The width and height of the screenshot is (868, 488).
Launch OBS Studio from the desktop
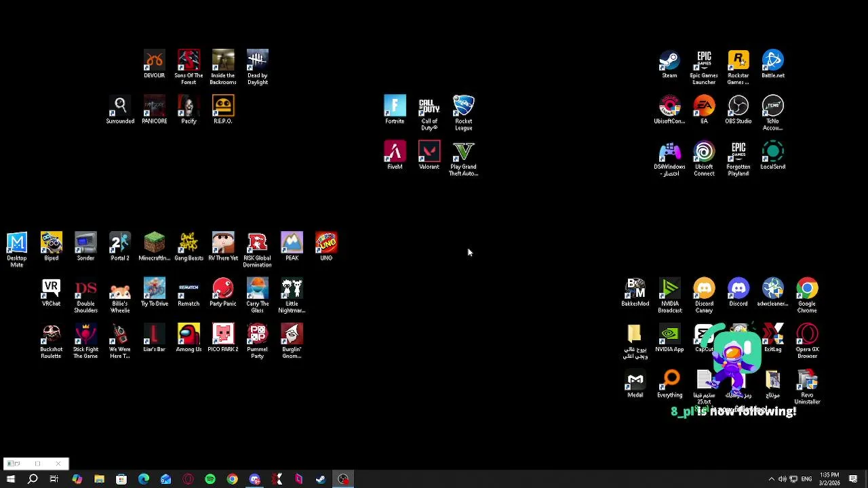coord(738,110)
